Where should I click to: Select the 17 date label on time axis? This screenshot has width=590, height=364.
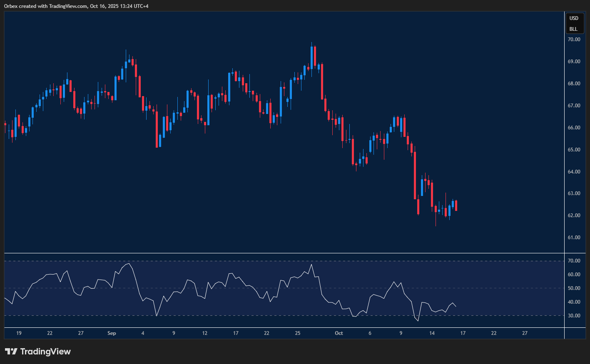coord(235,333)
